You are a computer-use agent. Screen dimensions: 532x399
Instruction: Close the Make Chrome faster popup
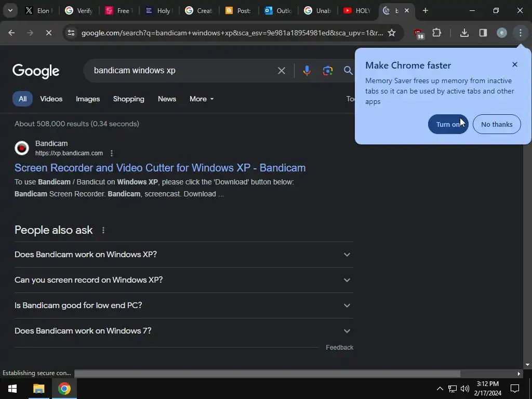pos(515,64)
